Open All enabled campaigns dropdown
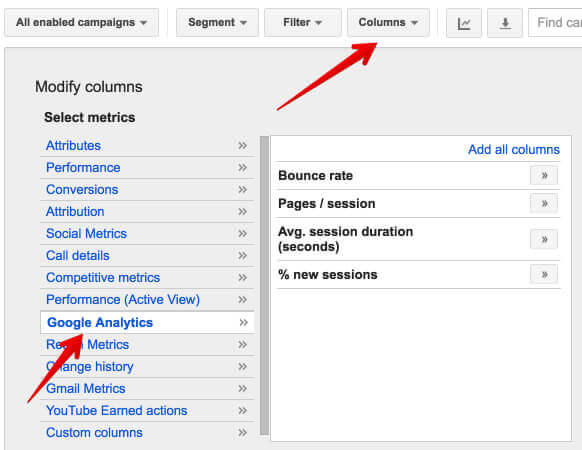This screenshot has width=582, height=450. pyautogui.click(x=82, y=23)
